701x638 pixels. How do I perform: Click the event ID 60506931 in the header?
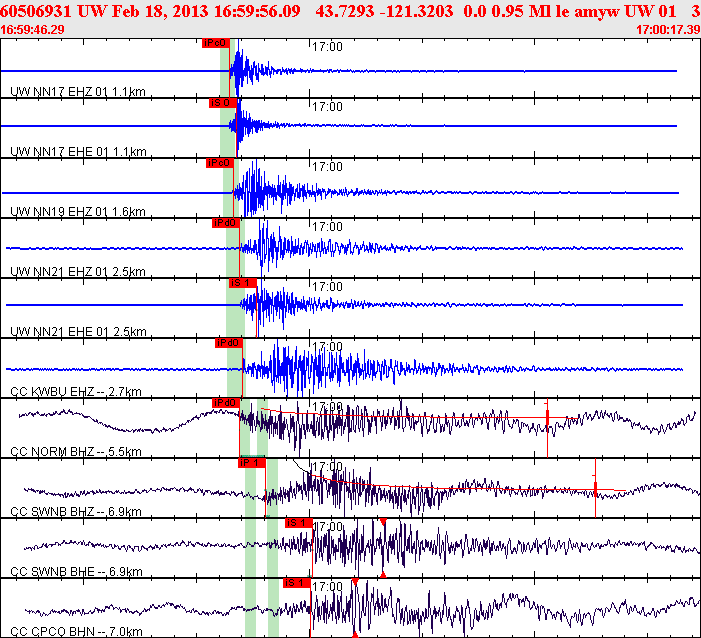pyautogui.click(x=35, y=11)
